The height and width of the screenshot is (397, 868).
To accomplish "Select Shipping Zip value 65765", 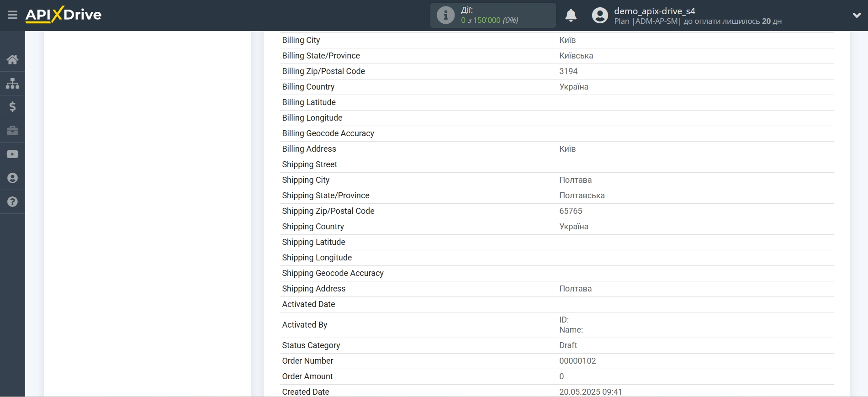I will pyautogui.click(x=571, y=211).
